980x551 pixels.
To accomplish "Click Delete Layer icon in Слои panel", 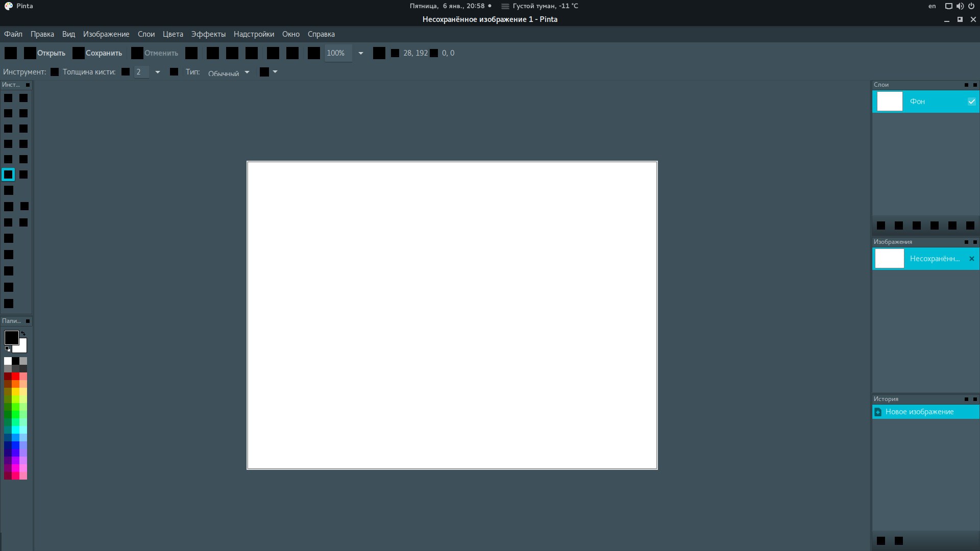I will coord(899,226).
